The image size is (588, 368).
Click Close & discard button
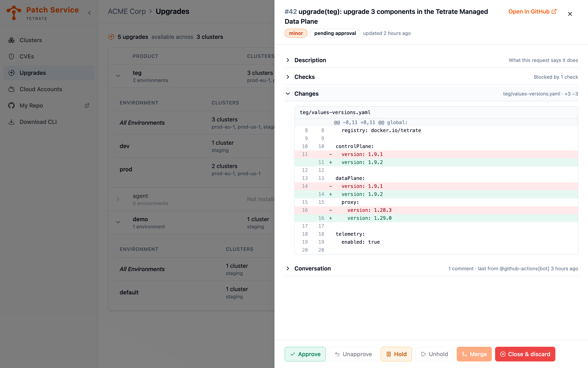[x=525, y=354]
